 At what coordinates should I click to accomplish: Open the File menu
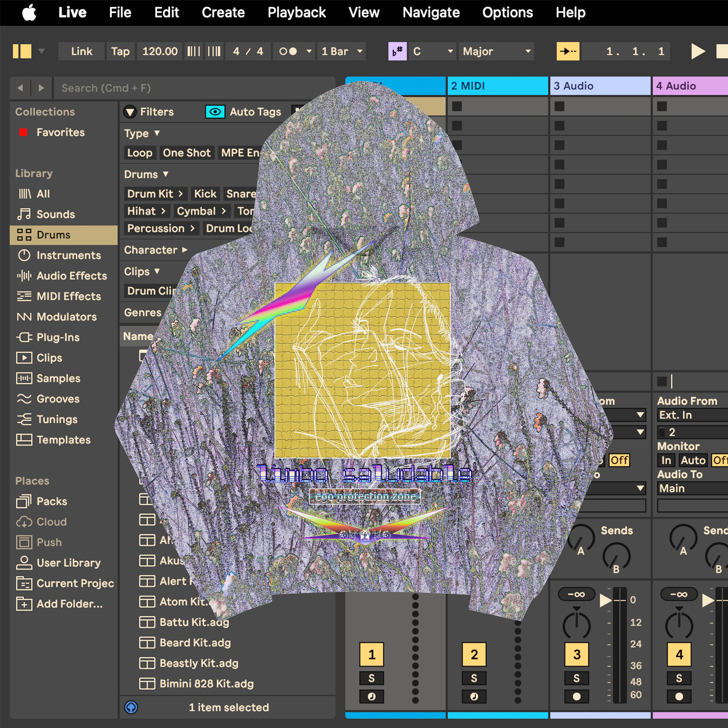[x=120, y=13]
